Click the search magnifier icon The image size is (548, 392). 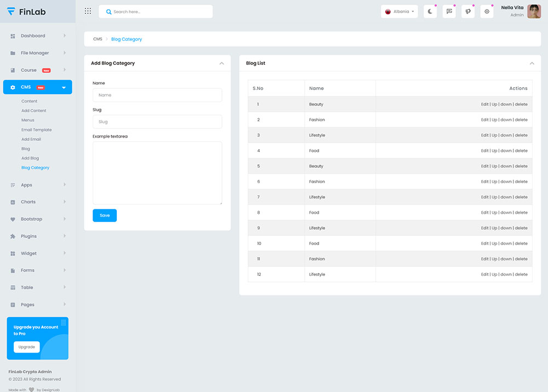point(109,12)
